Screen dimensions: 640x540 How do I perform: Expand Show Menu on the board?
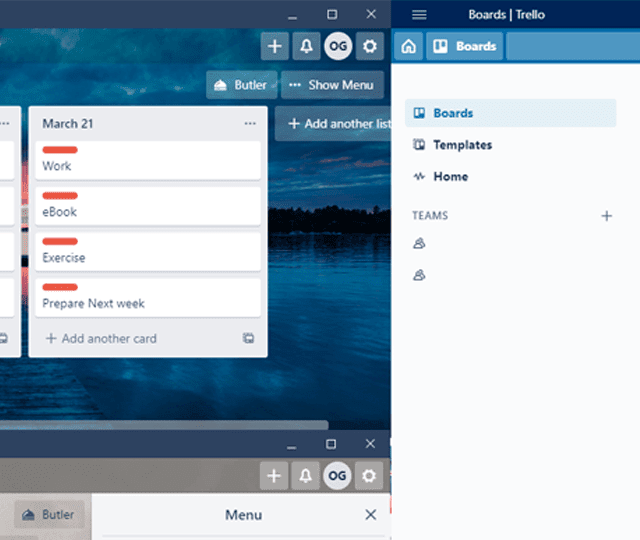pyautogui.click(x=333, y=85)
